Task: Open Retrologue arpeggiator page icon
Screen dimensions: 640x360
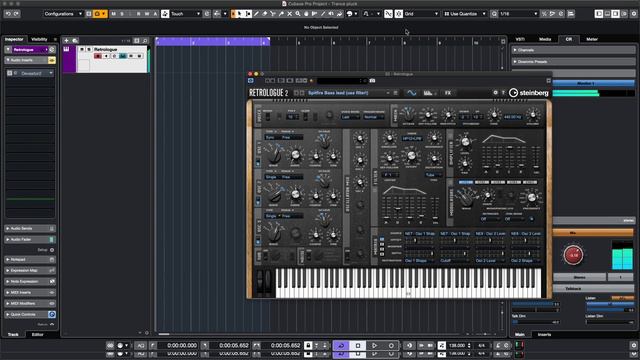Action: [428, 93]
